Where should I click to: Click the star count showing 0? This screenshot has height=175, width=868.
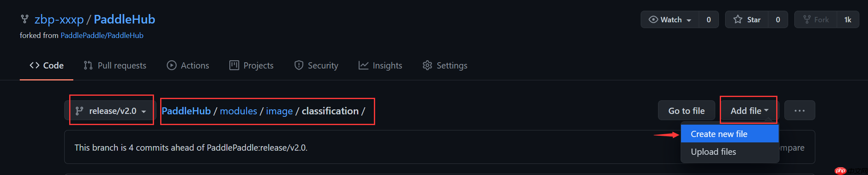click(778, 19)
